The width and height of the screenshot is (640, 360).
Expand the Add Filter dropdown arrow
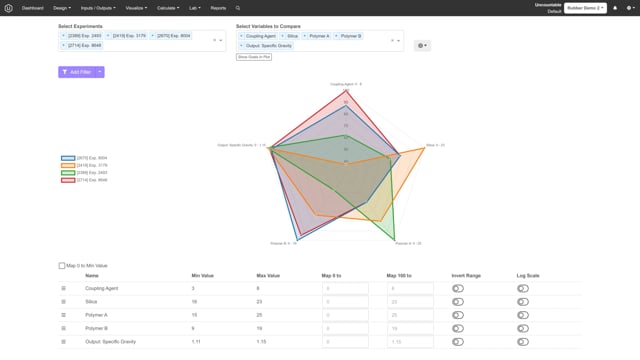pyautogui.click(x=100, y=72)
